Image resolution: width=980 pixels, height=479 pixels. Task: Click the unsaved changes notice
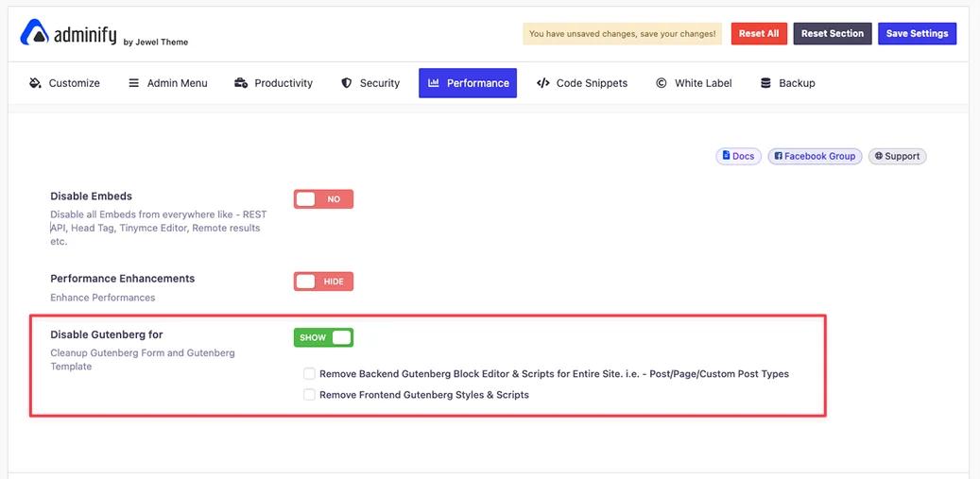(622, 34)
